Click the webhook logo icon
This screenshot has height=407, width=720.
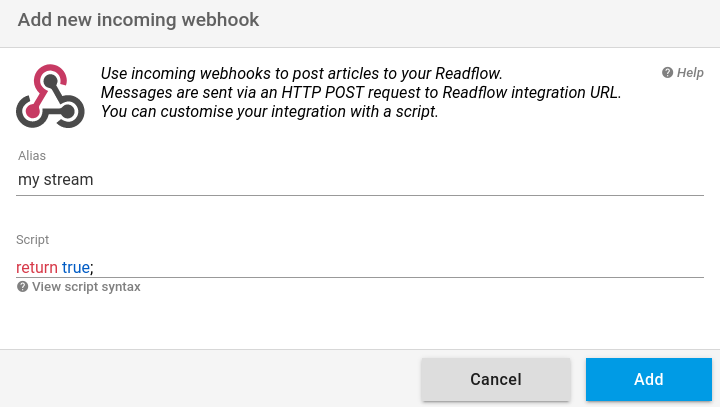point(50,96)
